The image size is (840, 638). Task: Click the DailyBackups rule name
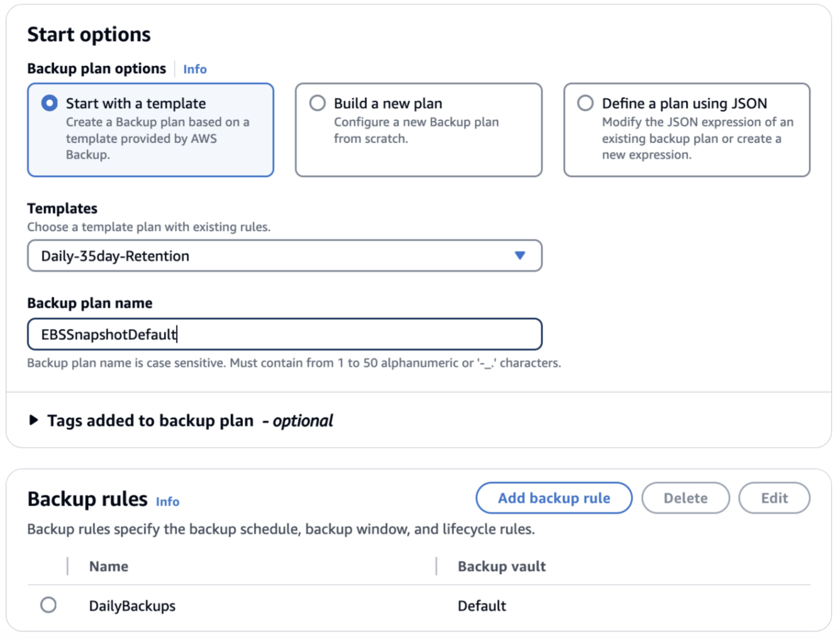point(132,606)
